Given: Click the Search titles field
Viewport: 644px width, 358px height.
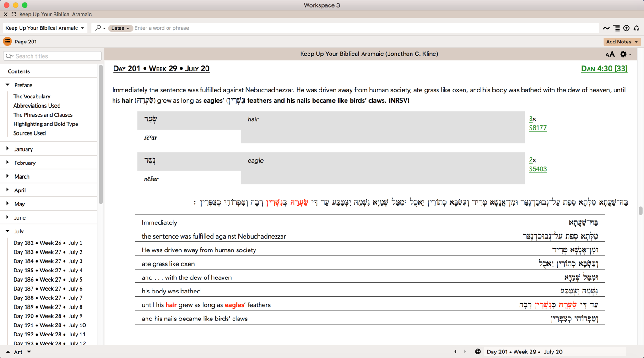Looking at the screenshot, I should pyautogui.click(x=52, y=56).
